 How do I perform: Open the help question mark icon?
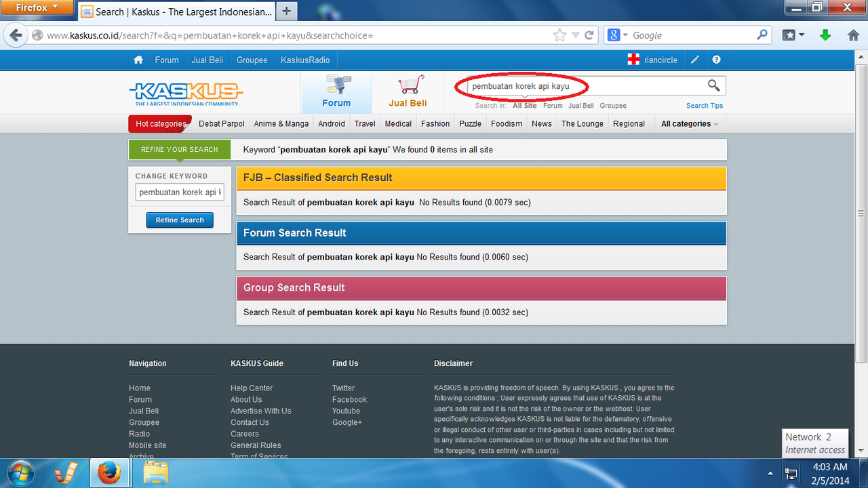(716, 60)
